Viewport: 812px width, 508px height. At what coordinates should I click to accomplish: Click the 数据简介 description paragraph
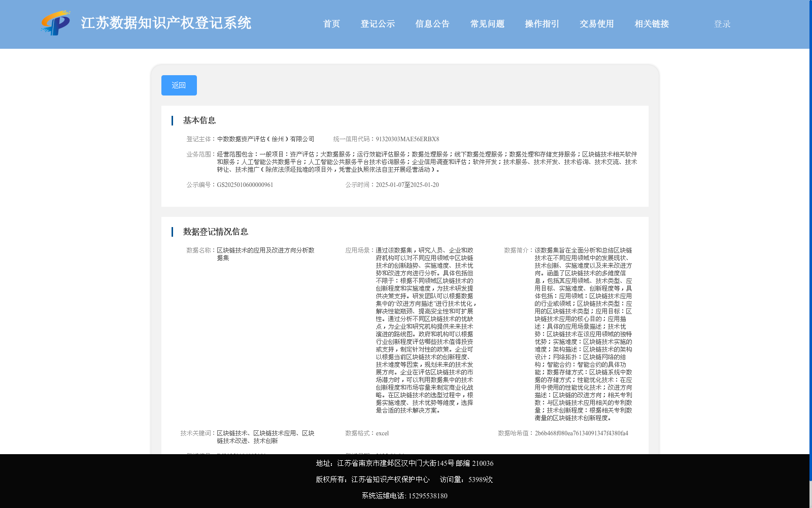pos(584,334)
